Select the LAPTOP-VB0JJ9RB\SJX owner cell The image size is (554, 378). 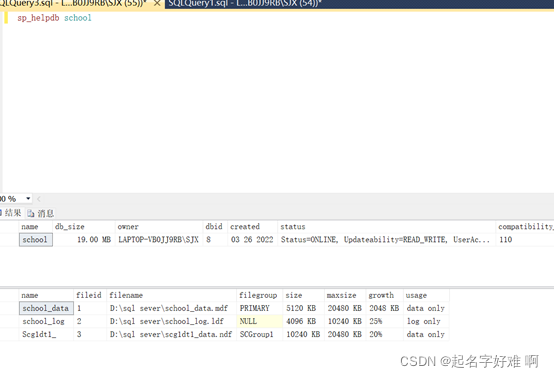159,240
